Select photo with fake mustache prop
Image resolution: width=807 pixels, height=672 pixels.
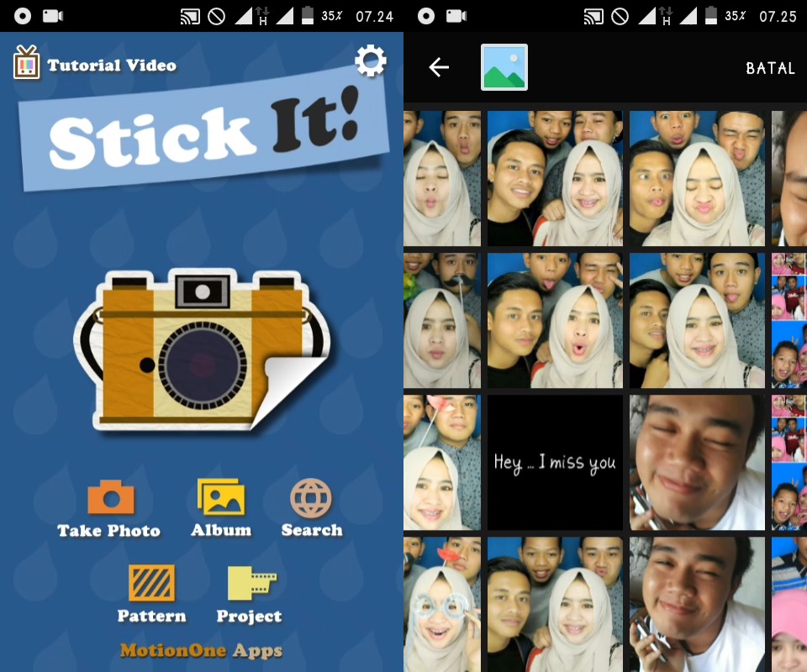(442, 320)
